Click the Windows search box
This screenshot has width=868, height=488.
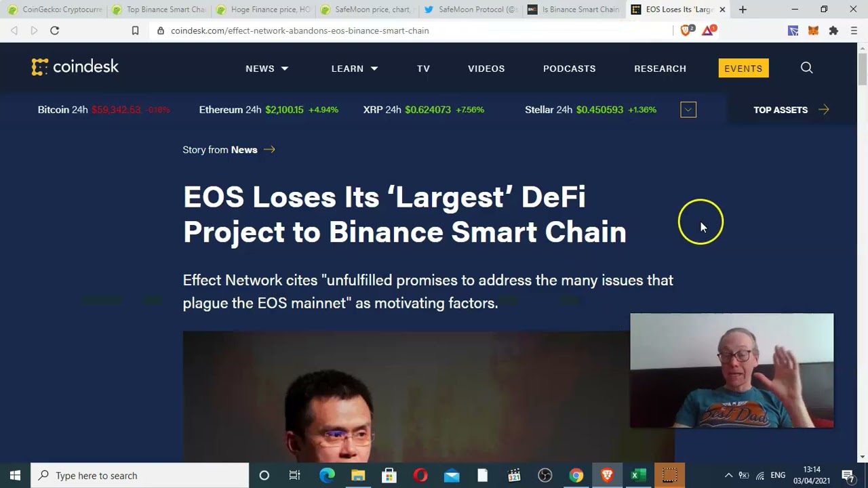(140, 475)
